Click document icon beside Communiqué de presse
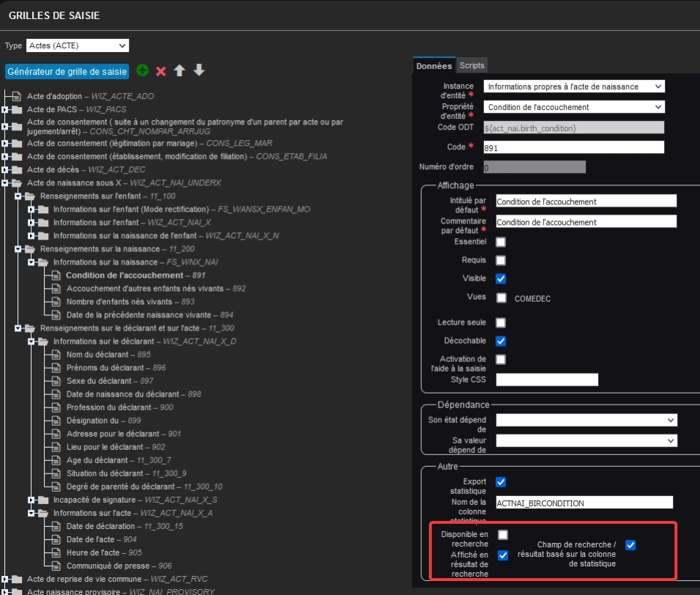Image resolution: width=700 pixels, height=595 pixels. pos(56,566)
